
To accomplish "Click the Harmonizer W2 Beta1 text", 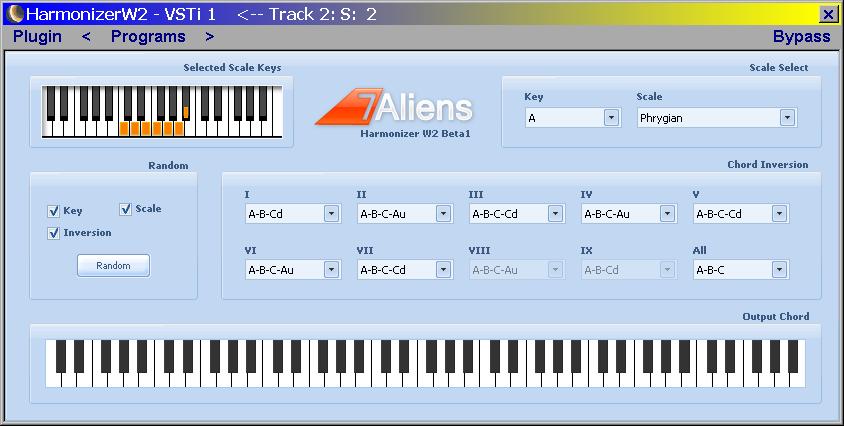I will [416, 134].
